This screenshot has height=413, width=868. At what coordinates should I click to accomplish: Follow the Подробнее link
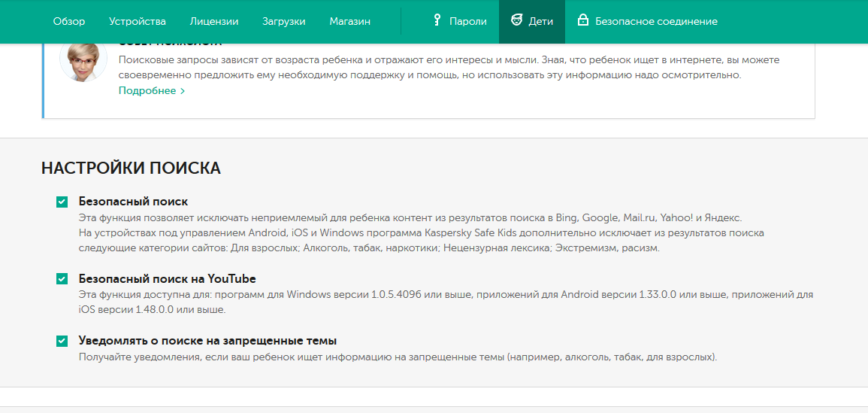coord(147,91)
